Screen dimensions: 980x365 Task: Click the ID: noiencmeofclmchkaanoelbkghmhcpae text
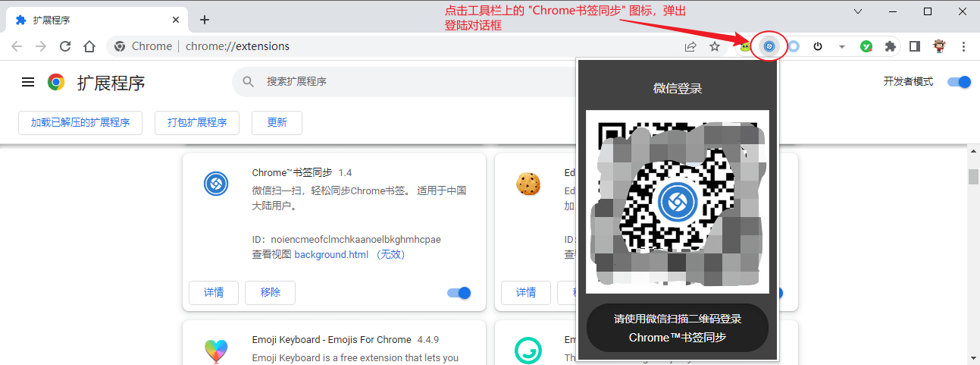pos(346,239)
